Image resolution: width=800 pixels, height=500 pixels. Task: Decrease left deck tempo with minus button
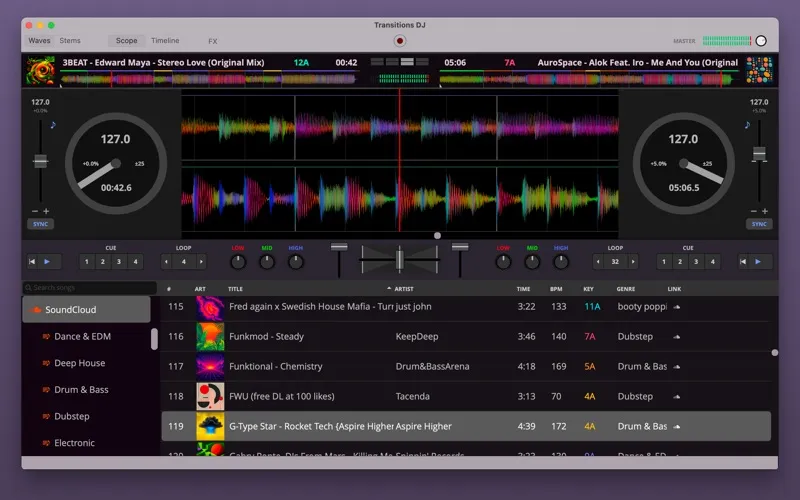coord(35,211)
